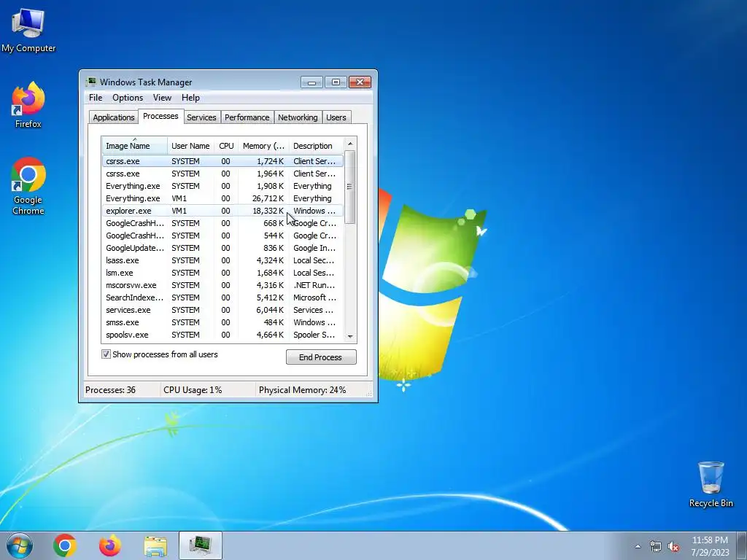Select the explorer.exe process

(222, 211)
